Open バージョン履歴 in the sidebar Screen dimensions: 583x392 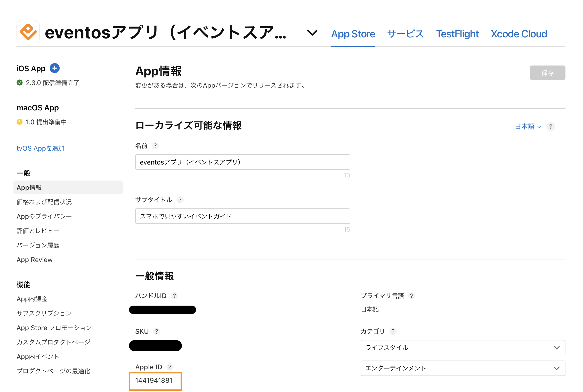click(x=38, y=245)
